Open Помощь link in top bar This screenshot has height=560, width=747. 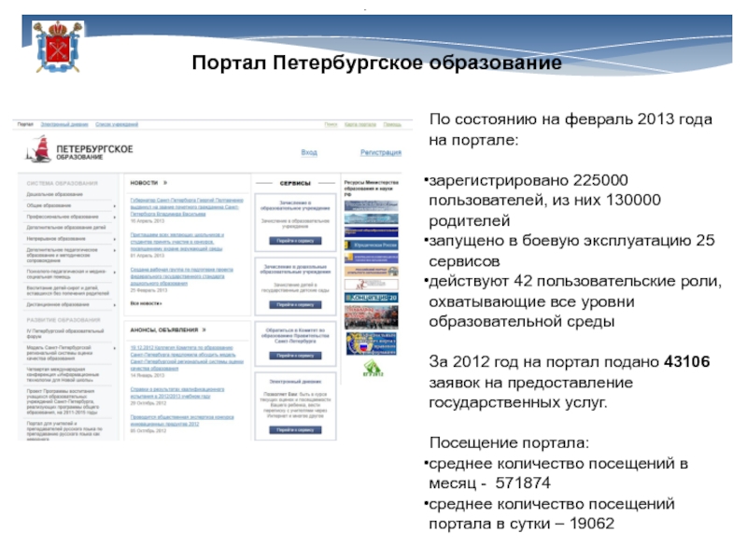click(x=392, y=124)
